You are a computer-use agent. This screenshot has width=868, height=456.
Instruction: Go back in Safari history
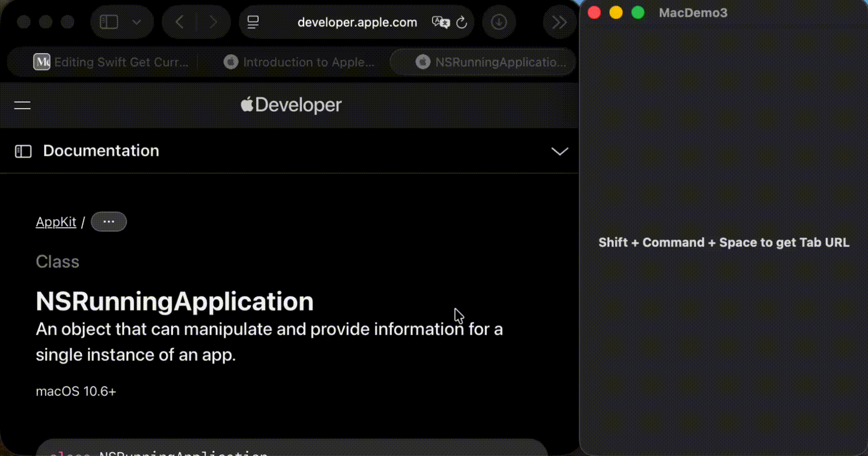click(x=179, y=22)
